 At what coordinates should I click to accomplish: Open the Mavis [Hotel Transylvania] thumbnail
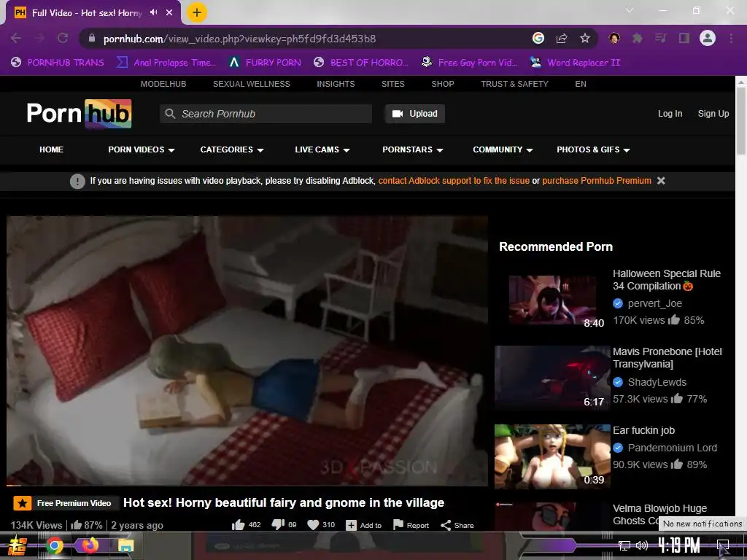(x=552, y=378)
